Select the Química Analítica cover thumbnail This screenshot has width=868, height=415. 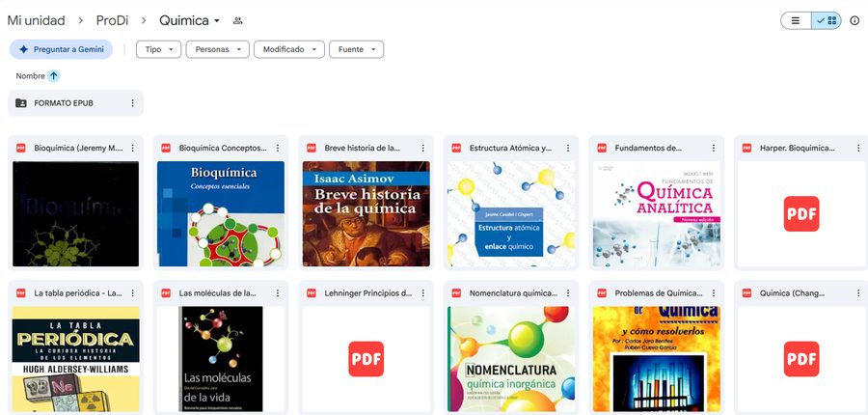click(x=657, y=214)
